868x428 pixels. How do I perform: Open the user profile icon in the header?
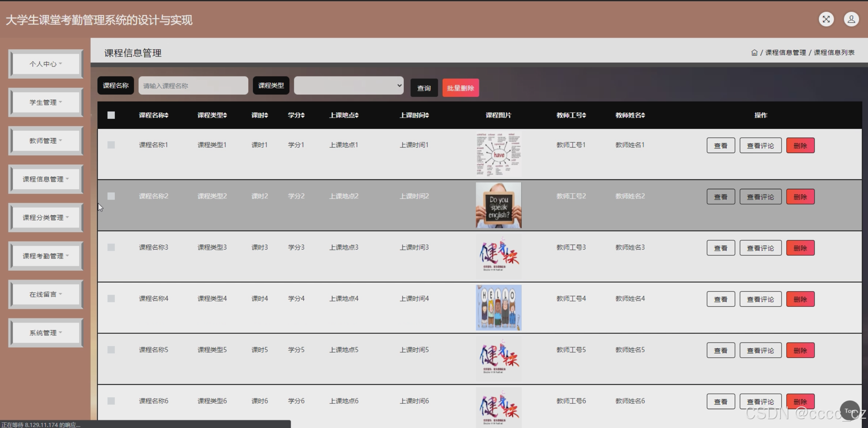pyautogui.click(x=851, y=19)
